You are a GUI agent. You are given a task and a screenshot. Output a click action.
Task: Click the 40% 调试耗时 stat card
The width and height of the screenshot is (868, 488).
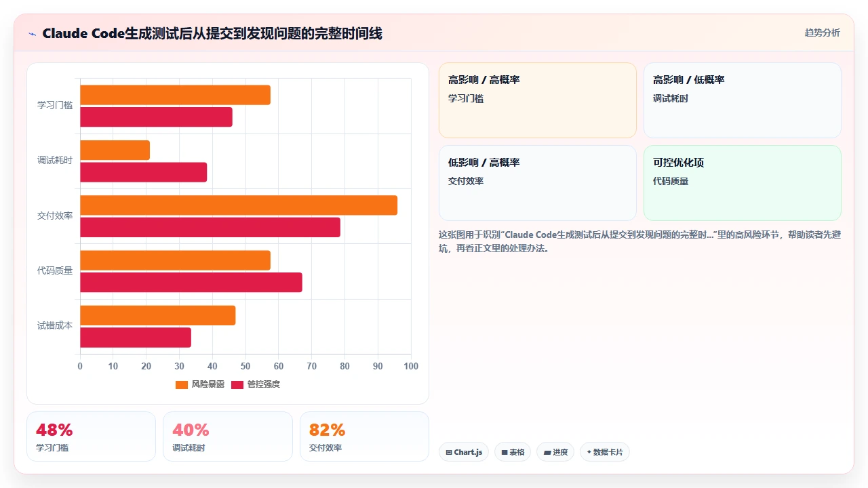coord(228,436)
